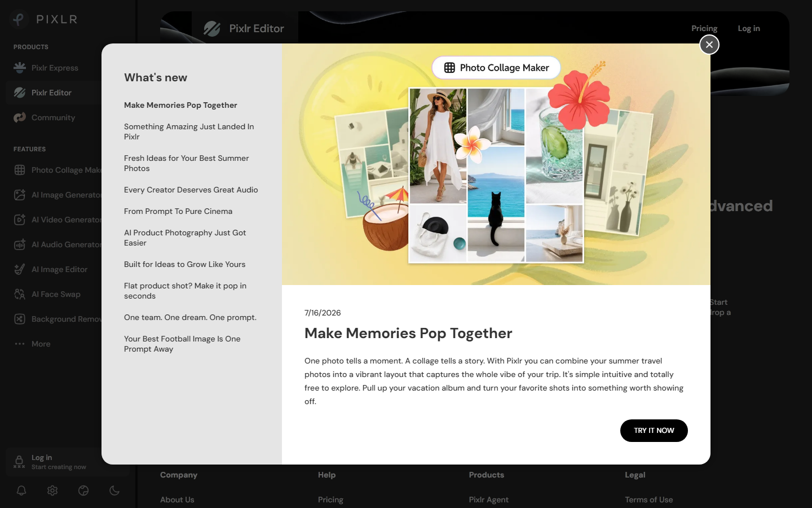Viewport: 812px width, 508px height.
Task: Close the What's new dialog
Action: click(x=709, y=45)
